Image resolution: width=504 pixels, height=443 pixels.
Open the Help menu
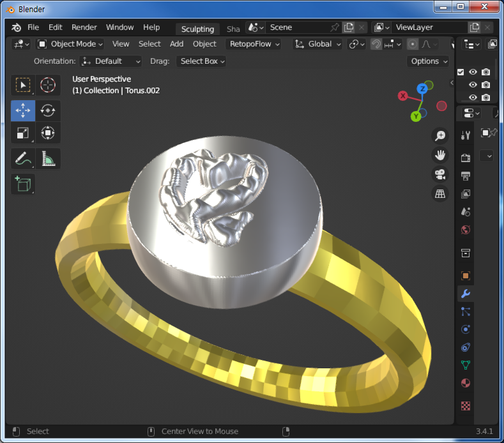[x=151, y=27]
